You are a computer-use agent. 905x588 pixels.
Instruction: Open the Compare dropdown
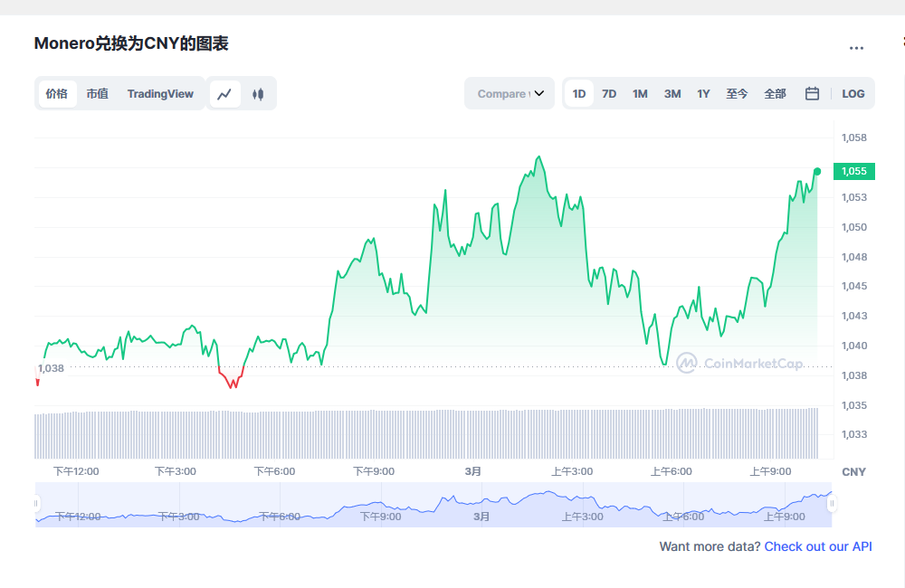[x=510, y=93]
